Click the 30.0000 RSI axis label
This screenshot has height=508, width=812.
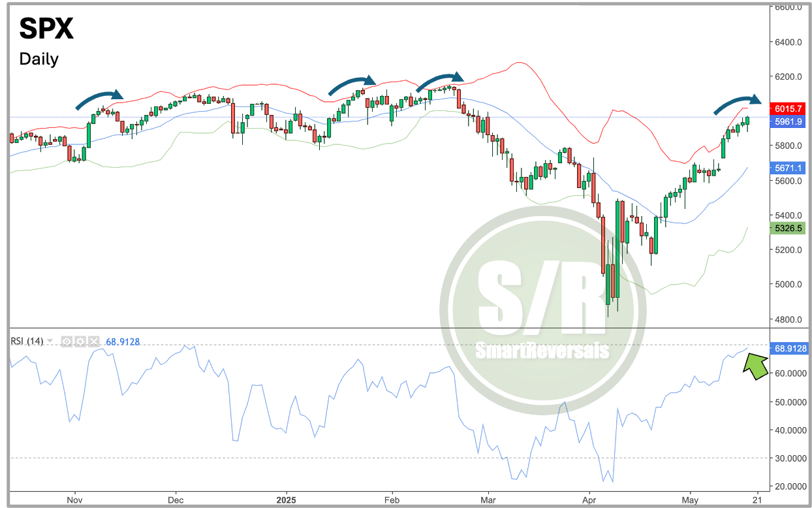pos(790,458)
